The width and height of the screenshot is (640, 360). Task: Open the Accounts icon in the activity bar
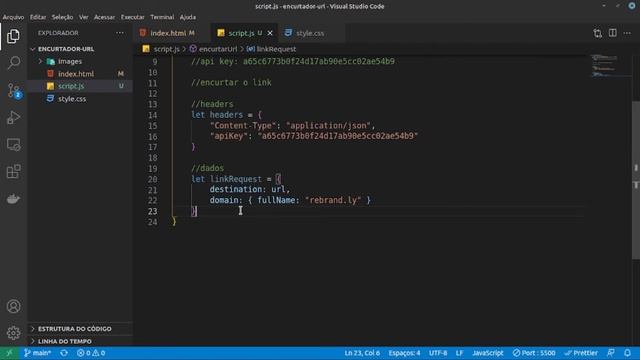tap(13, 306)
